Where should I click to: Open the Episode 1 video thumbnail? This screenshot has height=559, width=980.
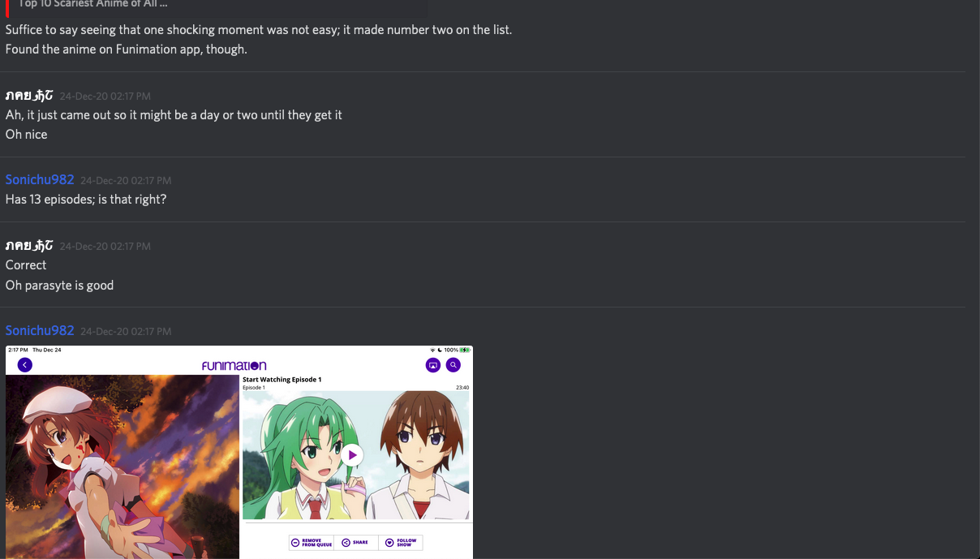pos(356,455)
